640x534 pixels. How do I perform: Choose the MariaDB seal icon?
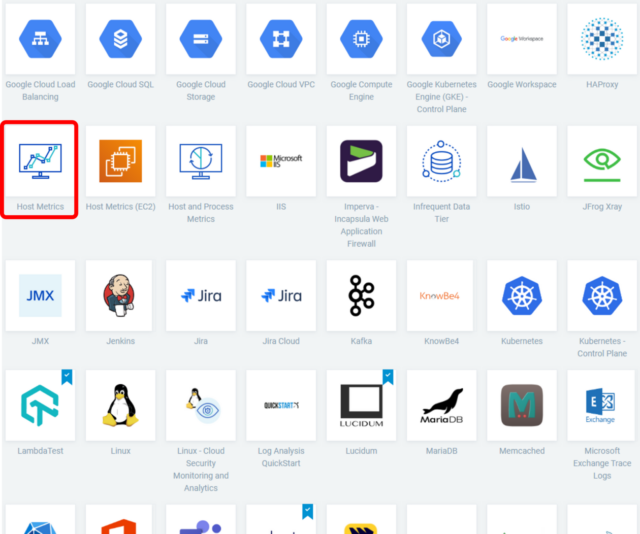tap(442, 405)
